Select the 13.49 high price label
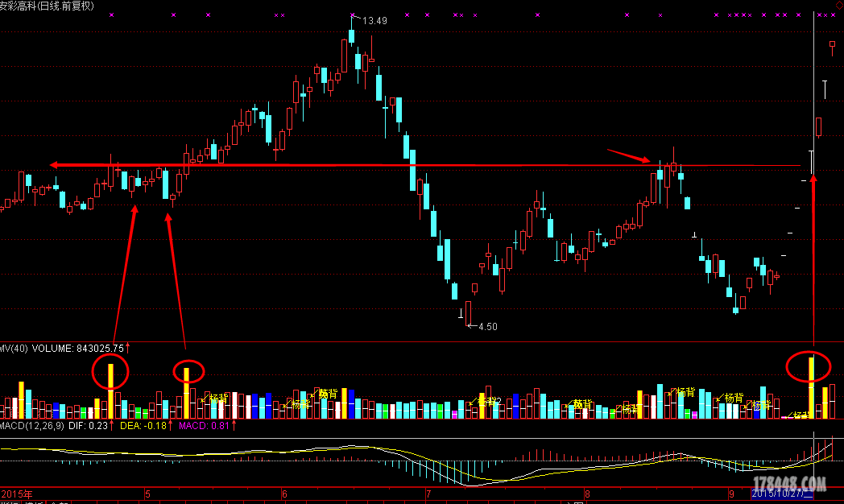The height and width of the screenshot is (504, 844). point(374,21)
